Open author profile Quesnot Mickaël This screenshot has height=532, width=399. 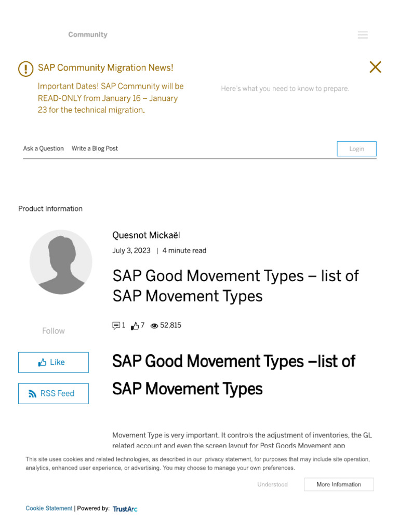pos(146,235)
